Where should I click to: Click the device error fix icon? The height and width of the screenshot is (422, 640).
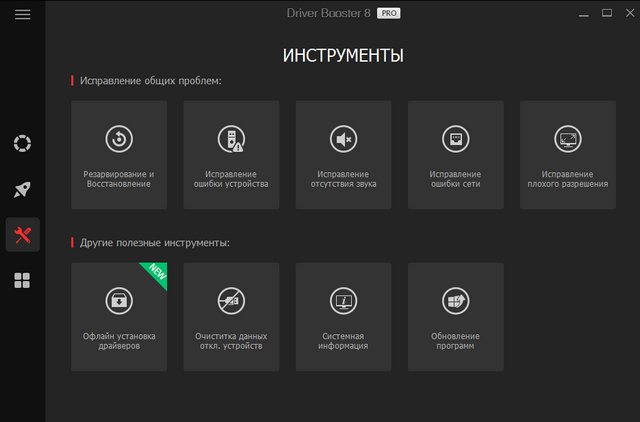(231, 139)
